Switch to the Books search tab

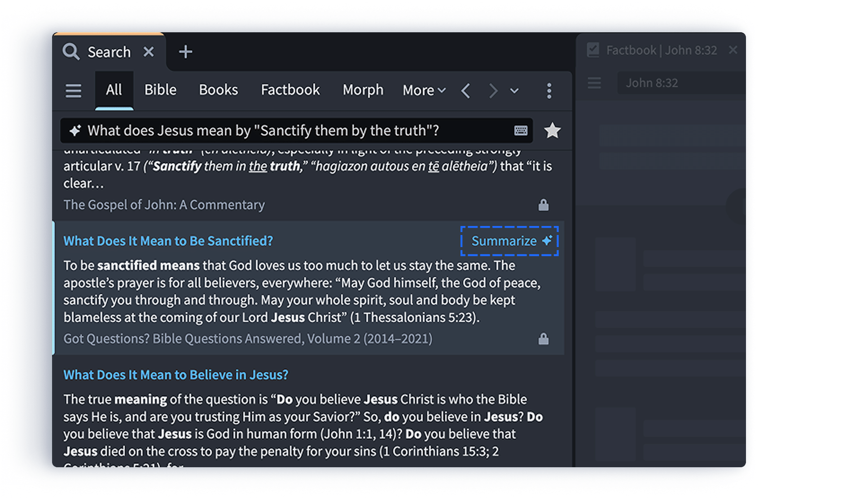click(x=219, y=90)
